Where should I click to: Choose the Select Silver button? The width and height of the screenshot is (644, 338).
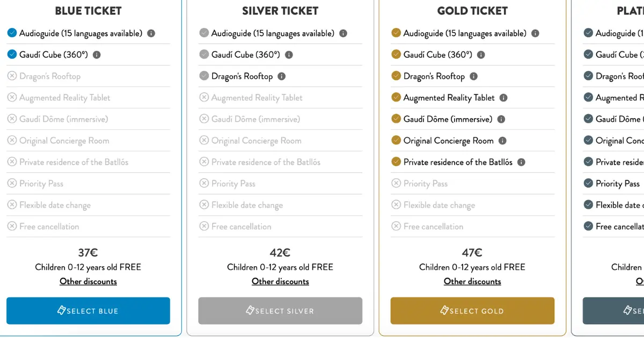point(280,311)
